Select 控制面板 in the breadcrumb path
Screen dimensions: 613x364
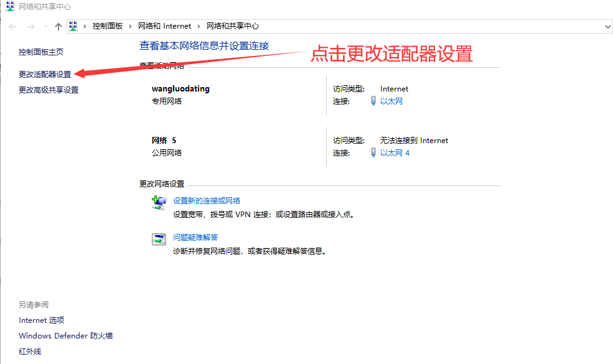click(x=108, y=26)
